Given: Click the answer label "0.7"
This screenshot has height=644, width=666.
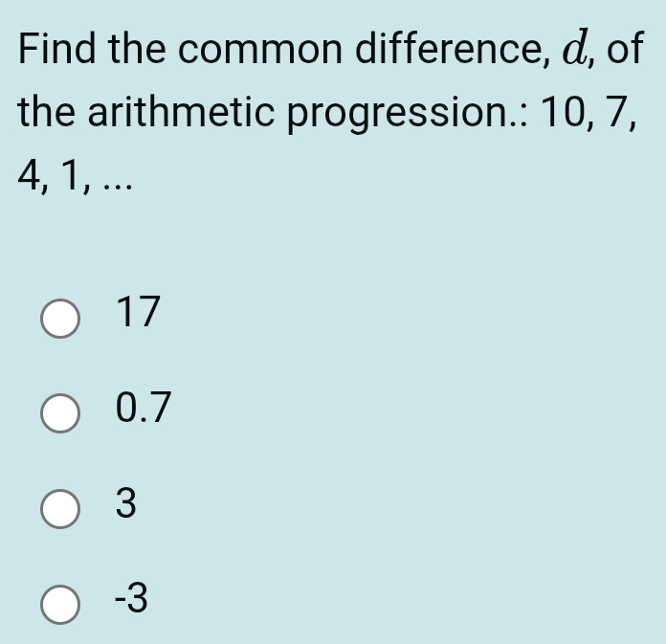Looking at the screenshot, I should [144, 409].
